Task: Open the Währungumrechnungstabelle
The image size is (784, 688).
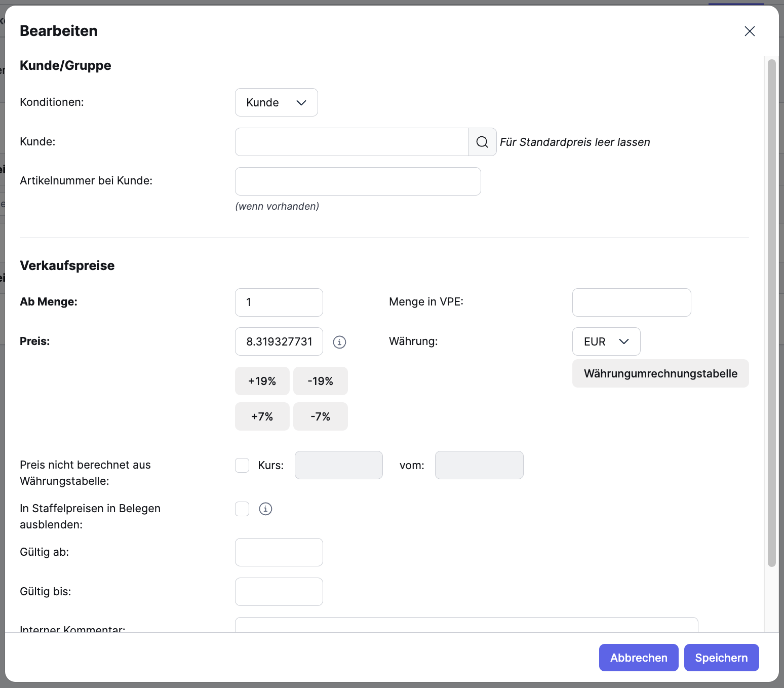Action: tap(660, 373)
